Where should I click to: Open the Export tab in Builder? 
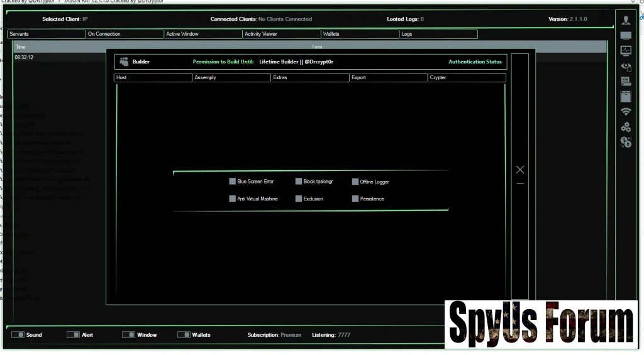click(x=388, y=78)
